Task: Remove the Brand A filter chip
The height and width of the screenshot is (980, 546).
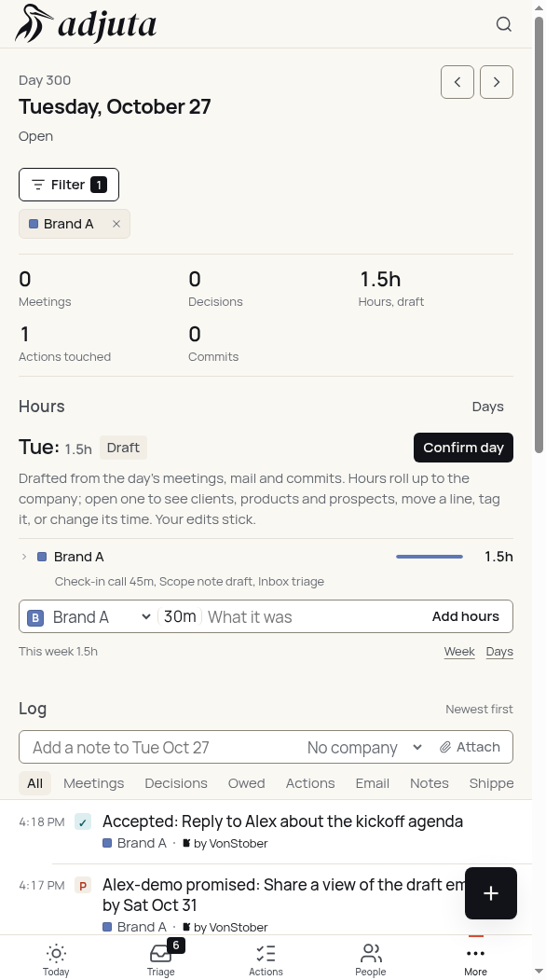Action: 116,224
